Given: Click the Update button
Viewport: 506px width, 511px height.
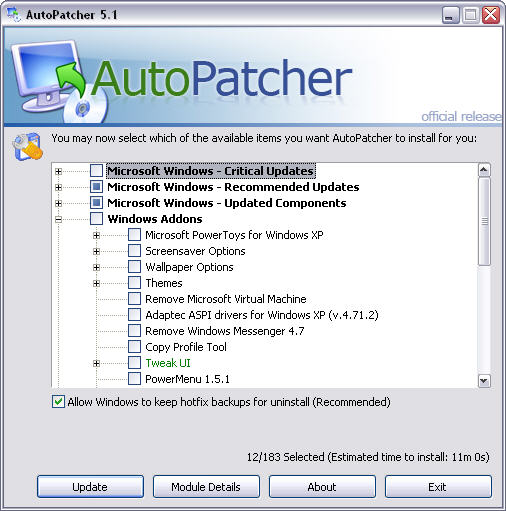Looking at the screenshot, I should pos(90,487).
